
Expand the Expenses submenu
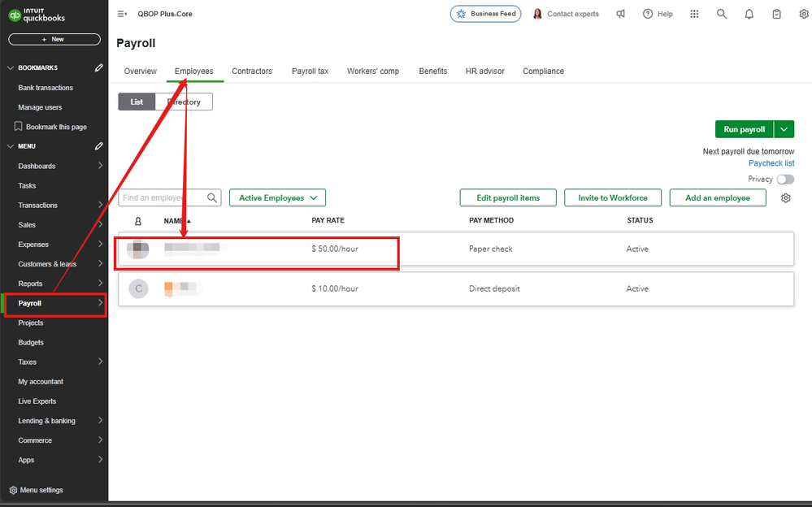click(x=100, y=244)
